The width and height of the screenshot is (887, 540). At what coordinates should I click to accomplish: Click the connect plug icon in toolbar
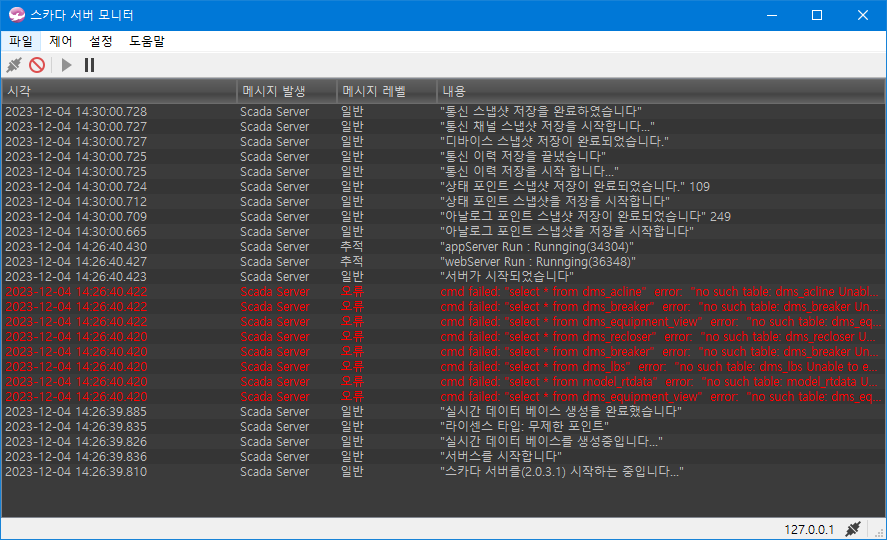click(x=14, y=65)
